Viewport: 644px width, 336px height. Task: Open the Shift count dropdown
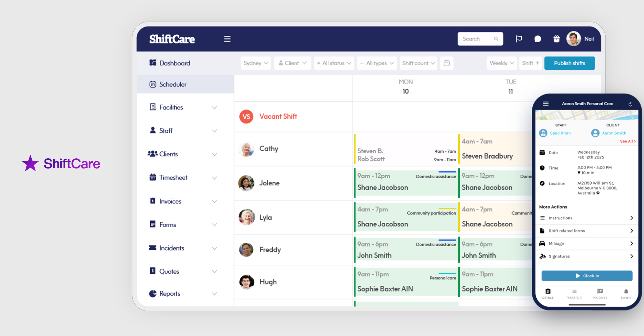418,63
